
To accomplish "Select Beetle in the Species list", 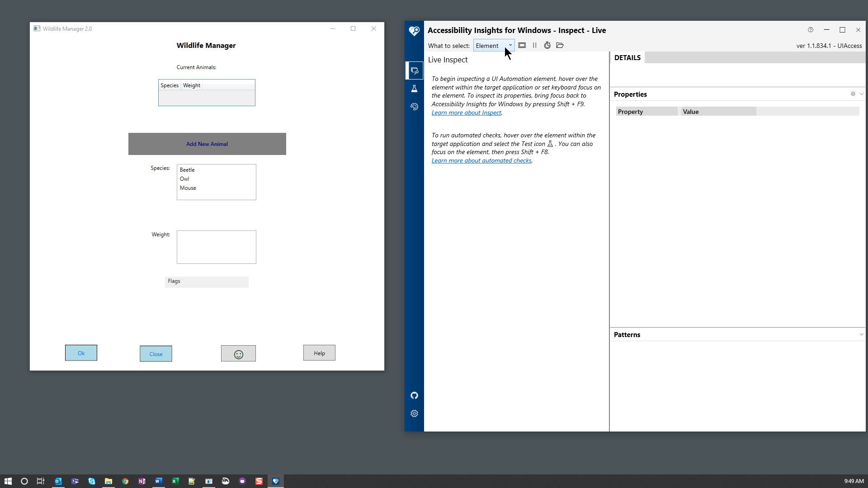I will [x=216, y=170].
